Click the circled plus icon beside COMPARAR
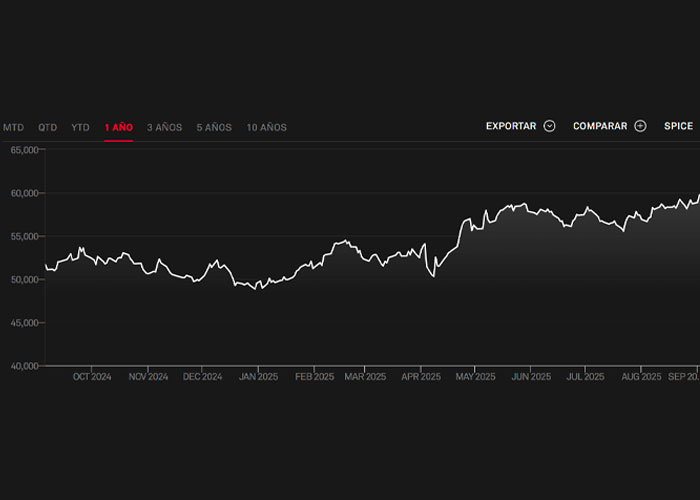Screen dimensions: 700x500 [x=640, y=127]
